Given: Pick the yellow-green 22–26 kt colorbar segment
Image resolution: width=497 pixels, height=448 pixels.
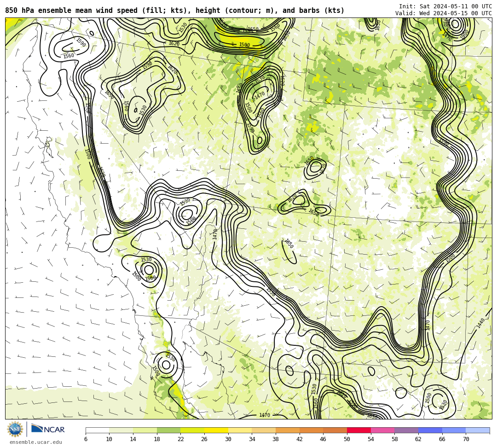Looking at the screenshot, I should (x=192, y=430).
